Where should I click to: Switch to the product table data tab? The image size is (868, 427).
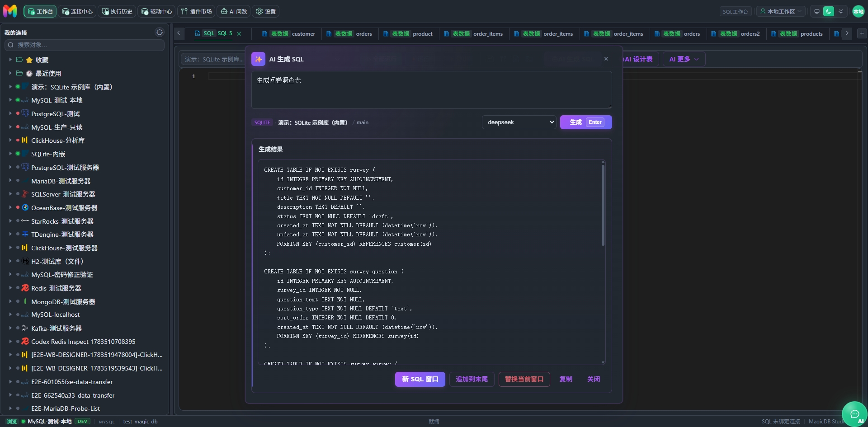(x=408, y=33)
